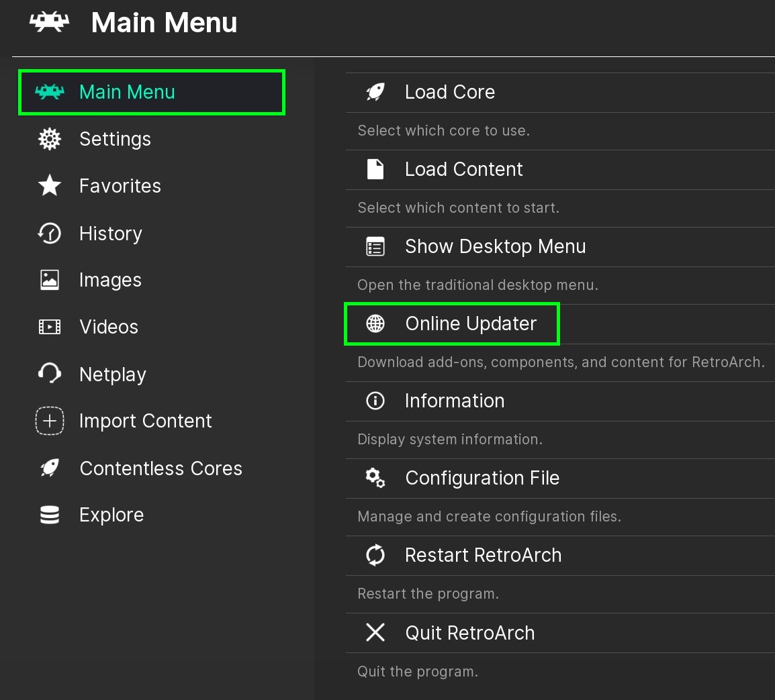Open Show Desktop Menu

point(495,246)
